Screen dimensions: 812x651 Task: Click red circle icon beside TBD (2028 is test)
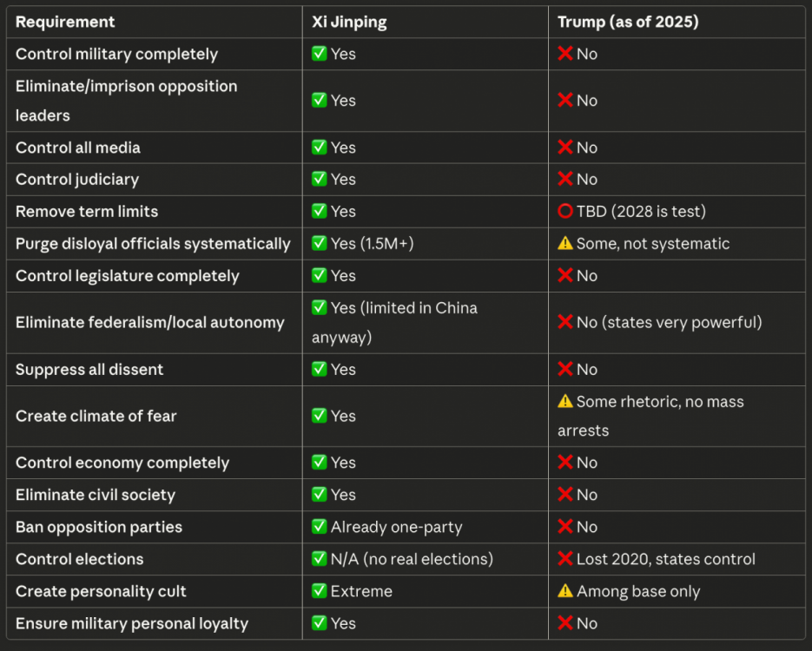pos(565,211)
